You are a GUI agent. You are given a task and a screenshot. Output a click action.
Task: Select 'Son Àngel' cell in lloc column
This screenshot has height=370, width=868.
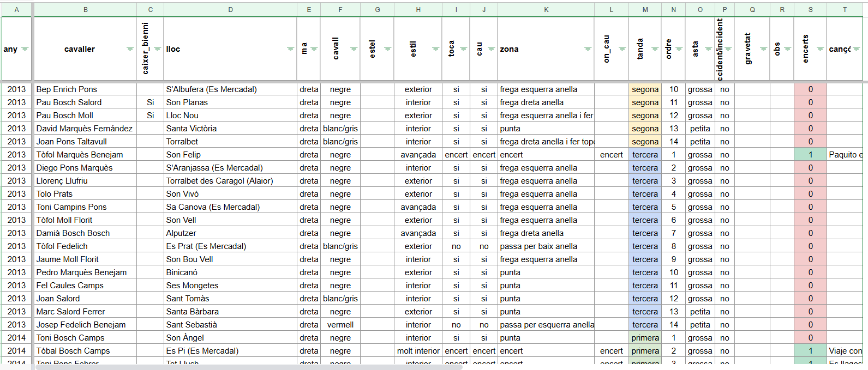click(x=230, y=338)
